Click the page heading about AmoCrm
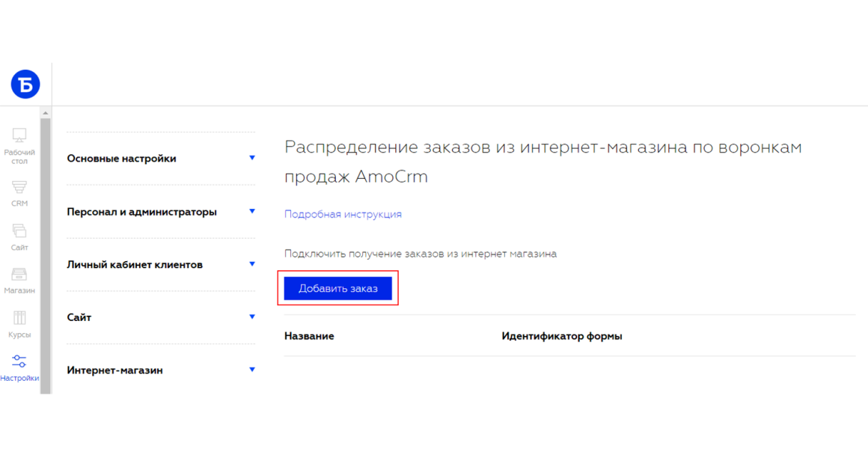Image resolution: width=868 pixels, height=455 pixels. click(x=543, y=162)
